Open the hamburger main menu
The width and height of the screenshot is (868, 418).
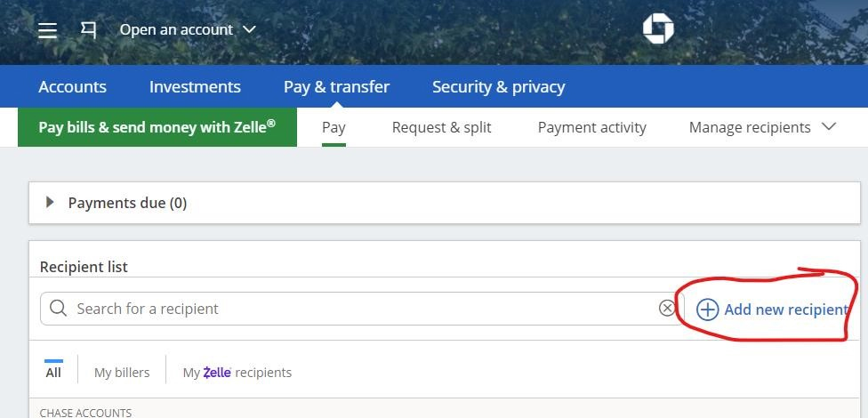pos(48,30)
